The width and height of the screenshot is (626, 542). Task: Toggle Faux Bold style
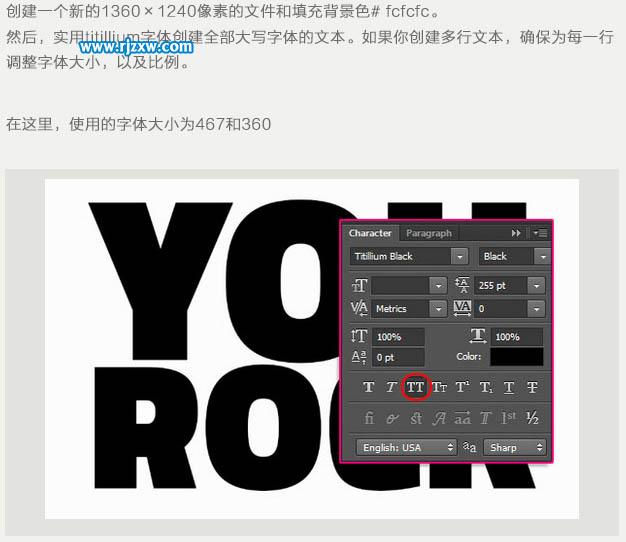(369, 387)
